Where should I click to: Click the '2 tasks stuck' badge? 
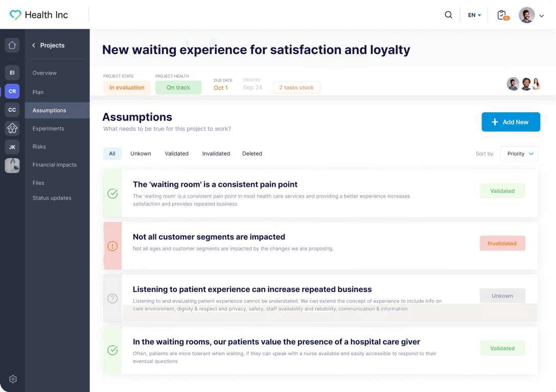[x=296, y=88]
